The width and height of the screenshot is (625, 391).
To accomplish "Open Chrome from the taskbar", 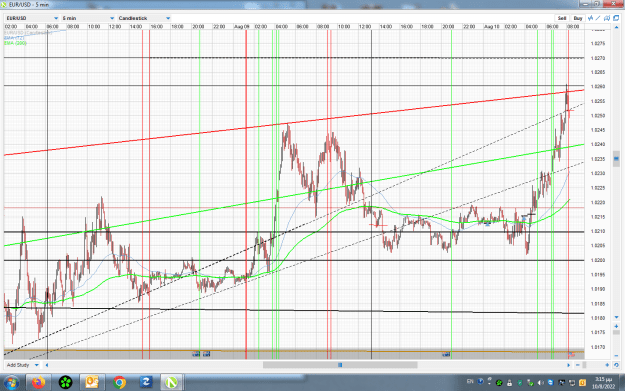I will (x=119, y=383).
